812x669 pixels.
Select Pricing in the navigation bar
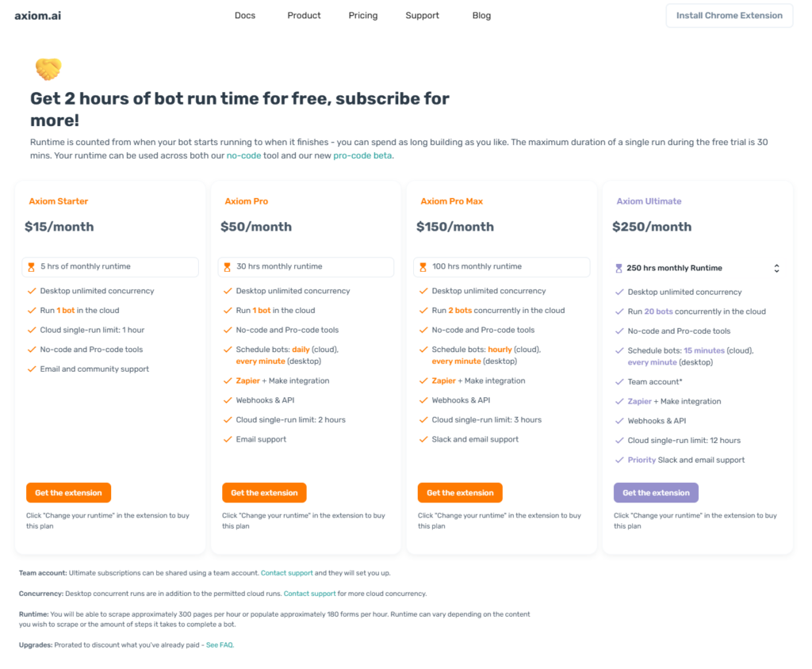(362, 15)
